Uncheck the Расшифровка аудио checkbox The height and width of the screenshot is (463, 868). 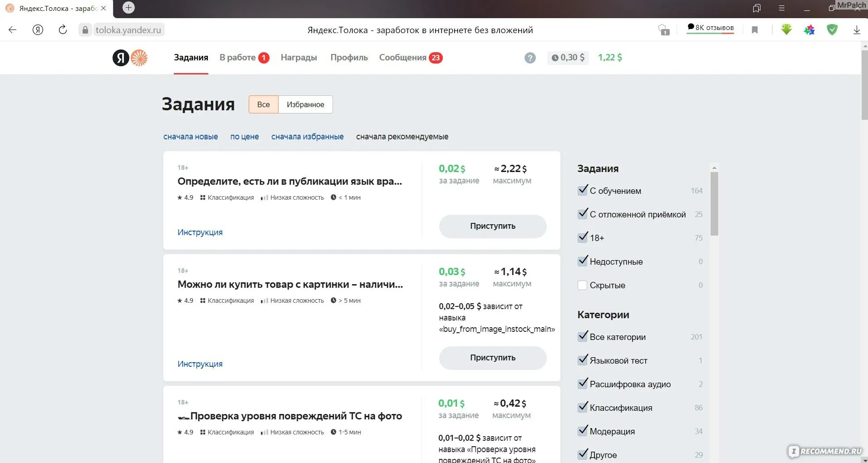pyautogui.click(x=583, y=384)
